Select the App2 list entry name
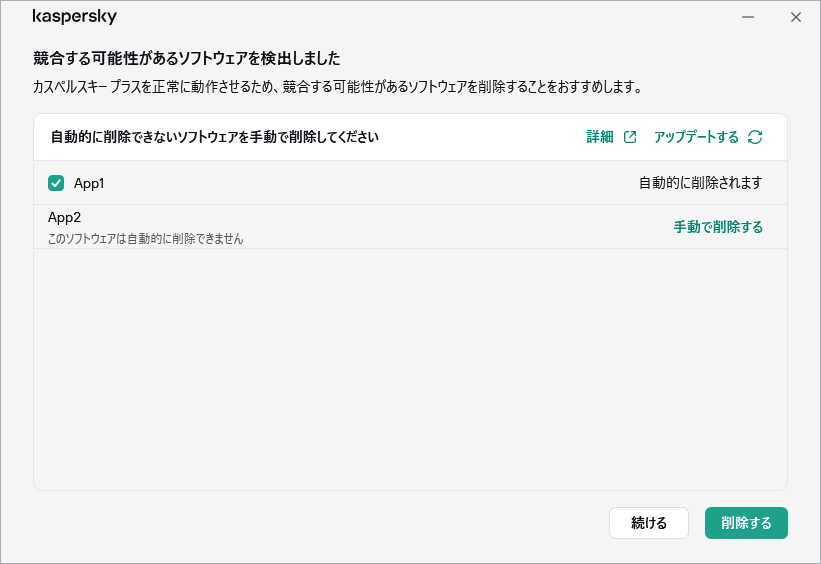 (x=64, y=217)
